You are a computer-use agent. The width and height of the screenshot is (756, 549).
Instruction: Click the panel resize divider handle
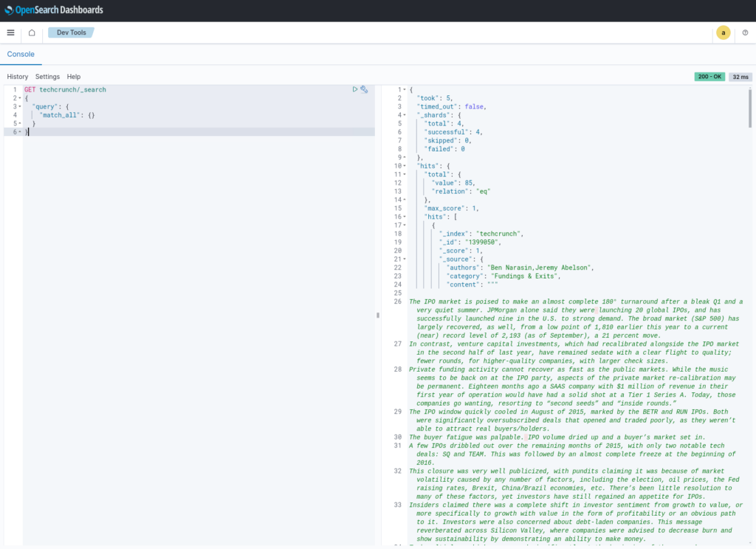pyautogui.click(x=378, y=315)
